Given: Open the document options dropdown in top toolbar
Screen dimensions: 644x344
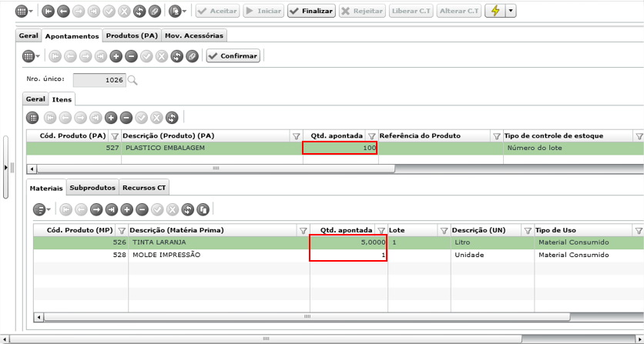Looking at the screenshot, I should pos(178,12).
